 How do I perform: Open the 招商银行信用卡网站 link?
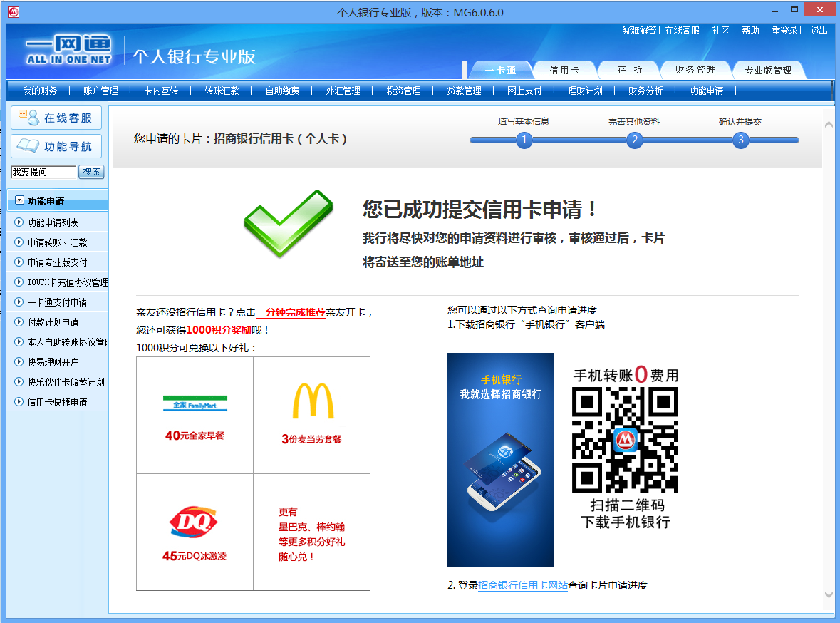(x=523, y=585)
